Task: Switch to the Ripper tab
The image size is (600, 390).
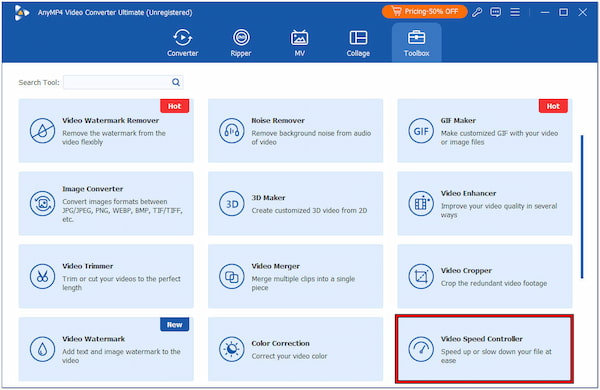Action: click(241, 43)
